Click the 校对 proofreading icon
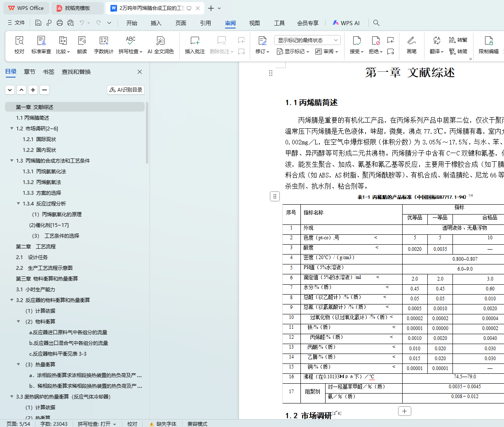The height and width of the screenshot is (427, 504). (x=19, y=45)
